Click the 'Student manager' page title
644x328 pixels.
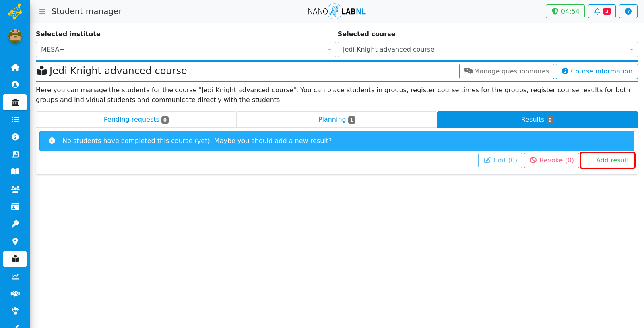pos(87,11)
